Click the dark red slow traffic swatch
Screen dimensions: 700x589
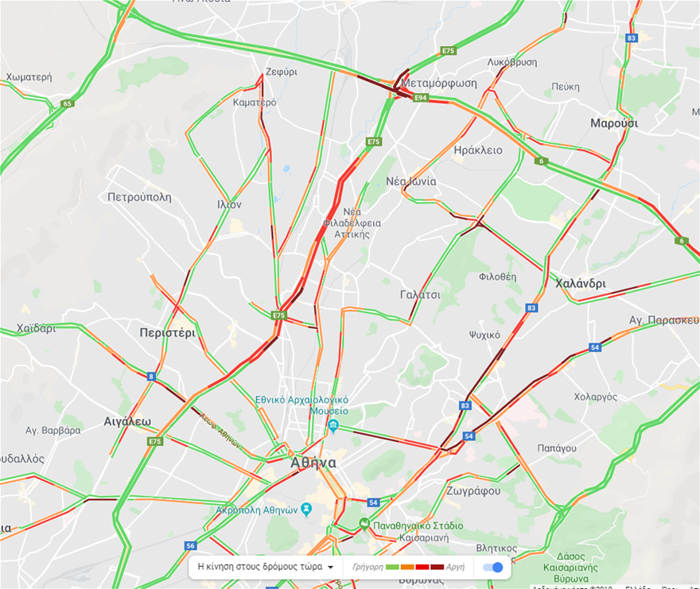coord(437,567)
